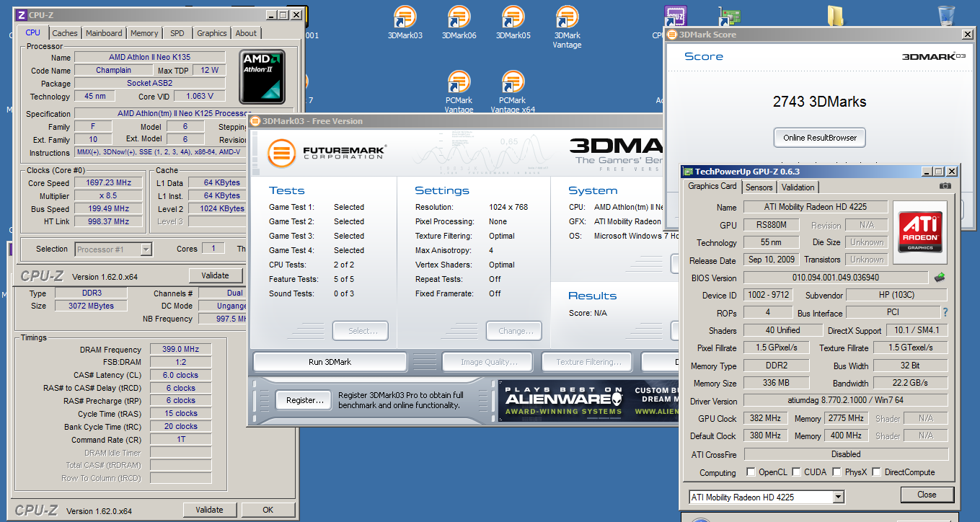Viewport: 980px width, 522px height.
Task: Open the Alienware advertisement banner
Action: pos(589,400)
